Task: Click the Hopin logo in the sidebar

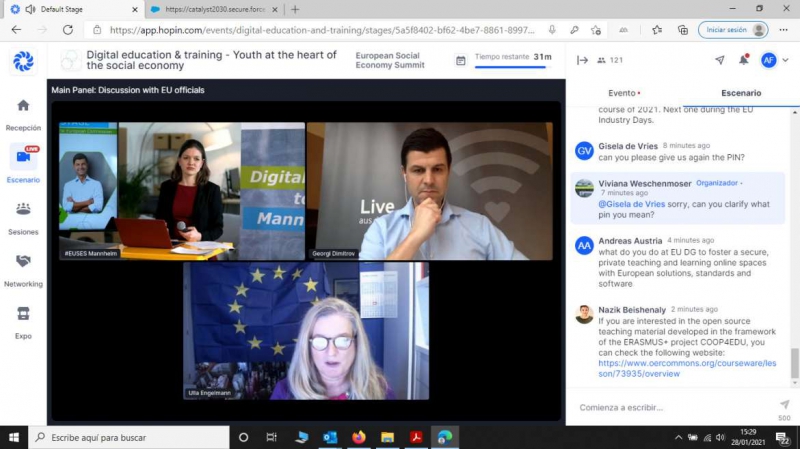Action: (x=23, y=61)
